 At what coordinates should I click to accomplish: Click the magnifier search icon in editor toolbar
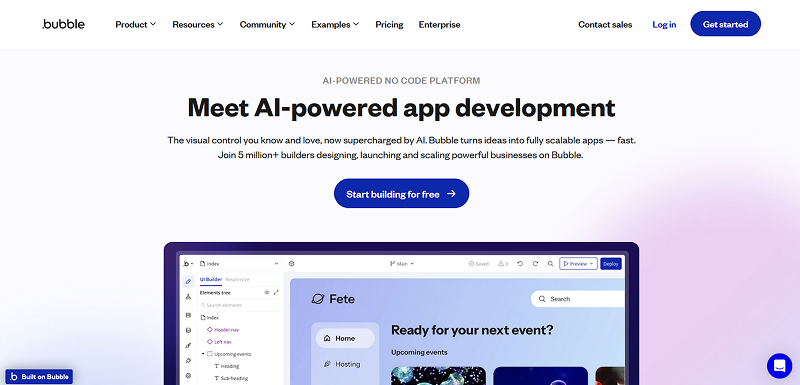point(550,264)
